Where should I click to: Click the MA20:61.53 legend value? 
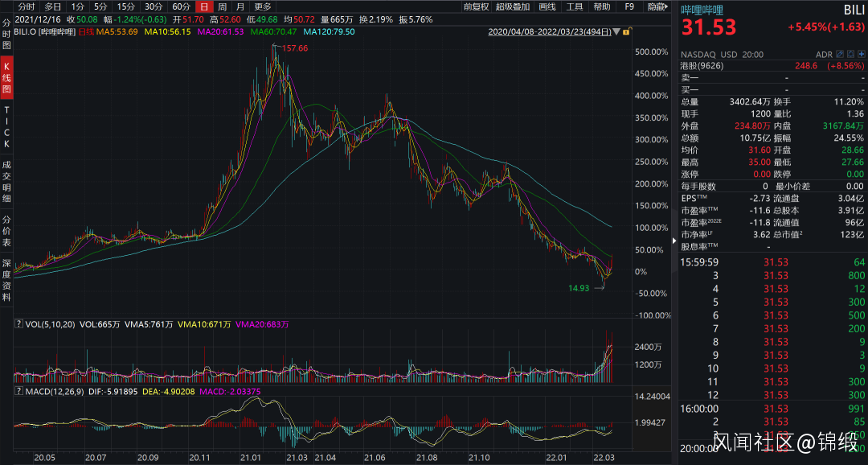tap(220, 32)
